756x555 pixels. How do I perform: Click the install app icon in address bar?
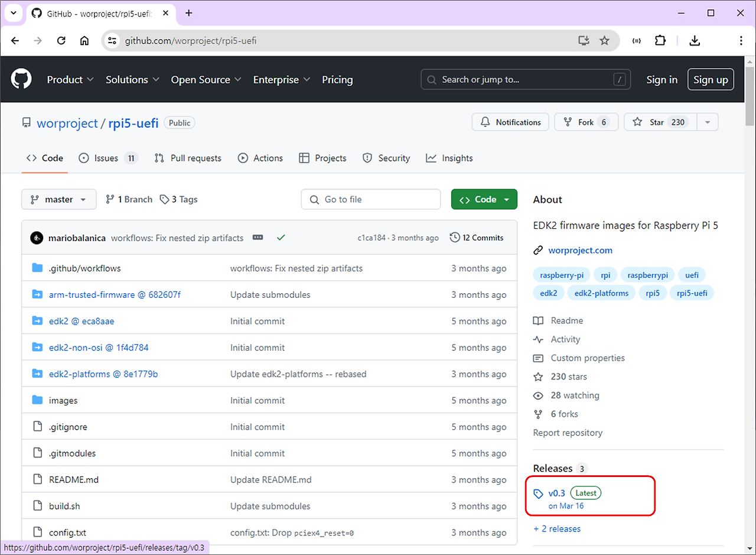pos(584,41)
